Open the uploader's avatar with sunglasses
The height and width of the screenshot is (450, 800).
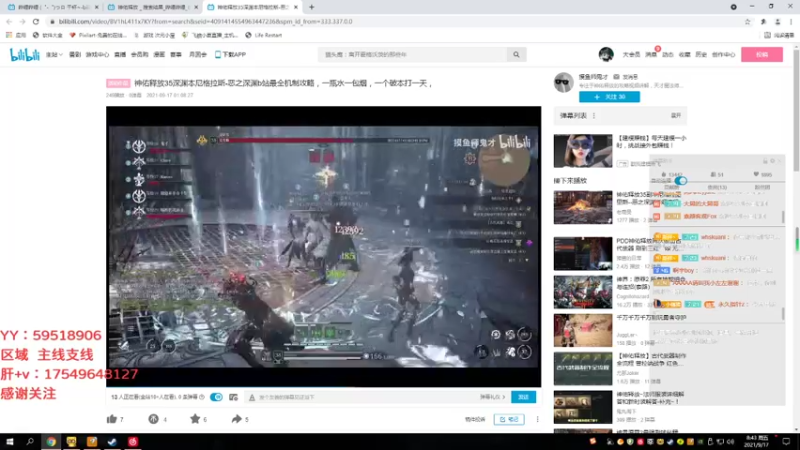pos(564,82)
